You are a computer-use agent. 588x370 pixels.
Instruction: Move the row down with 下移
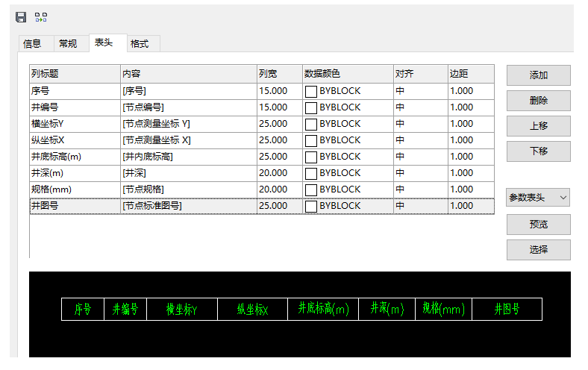pos(538,151)
